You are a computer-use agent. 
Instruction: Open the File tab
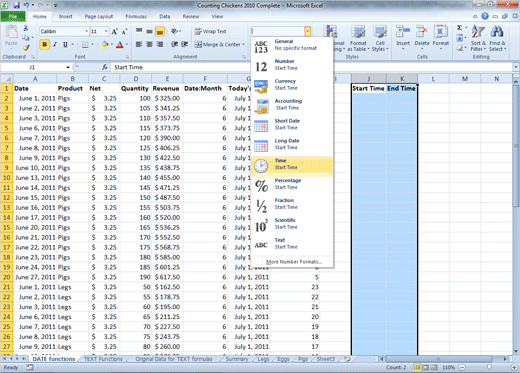tap(13, 16)
